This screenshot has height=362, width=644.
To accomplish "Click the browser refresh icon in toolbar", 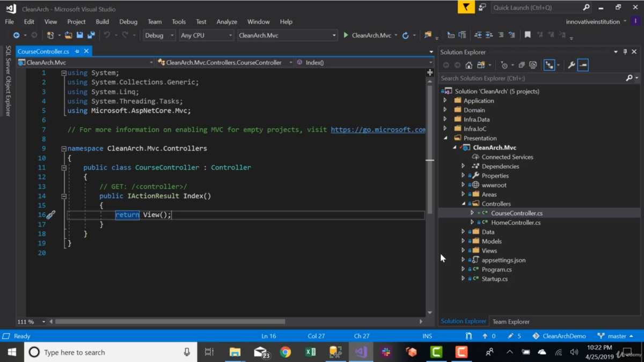I will click(x=406, y=35).
